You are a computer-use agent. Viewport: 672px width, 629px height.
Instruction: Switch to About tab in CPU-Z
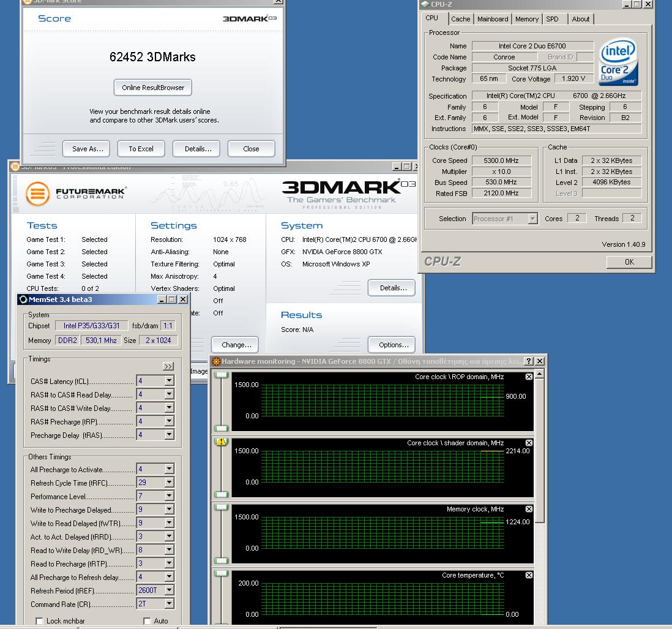pos(581,19)
